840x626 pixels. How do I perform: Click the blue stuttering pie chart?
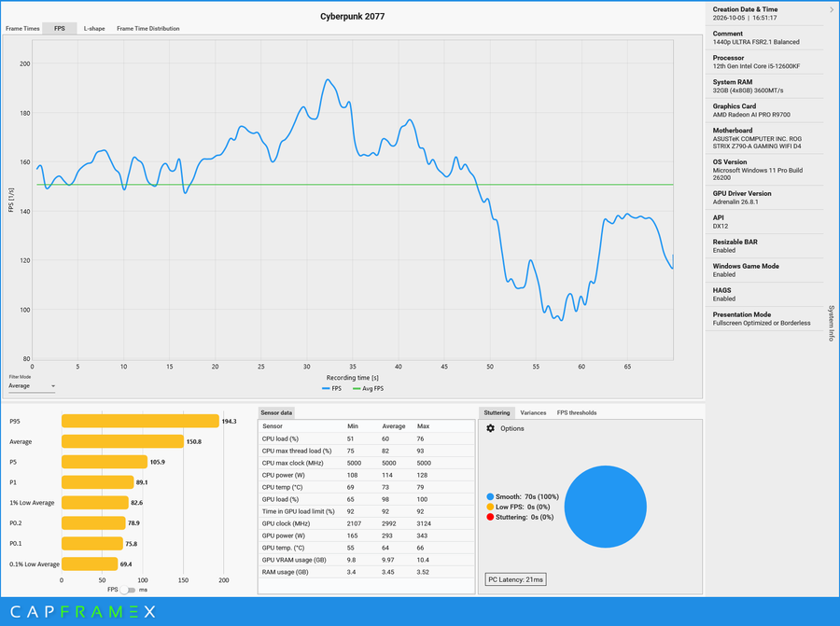point(606,507)
